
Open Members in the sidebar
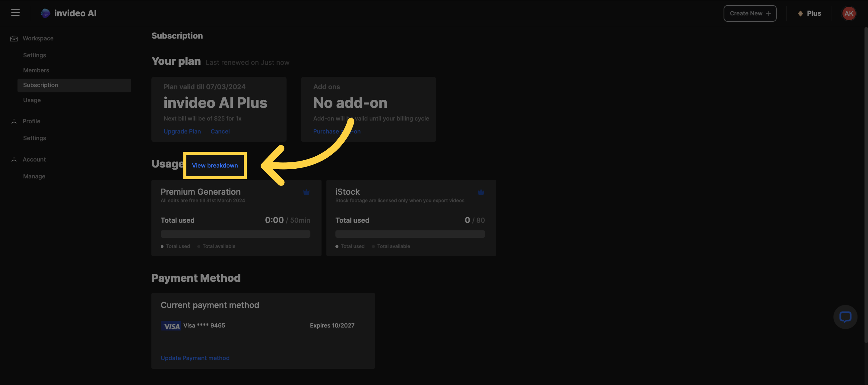click(x=36, y=70)
